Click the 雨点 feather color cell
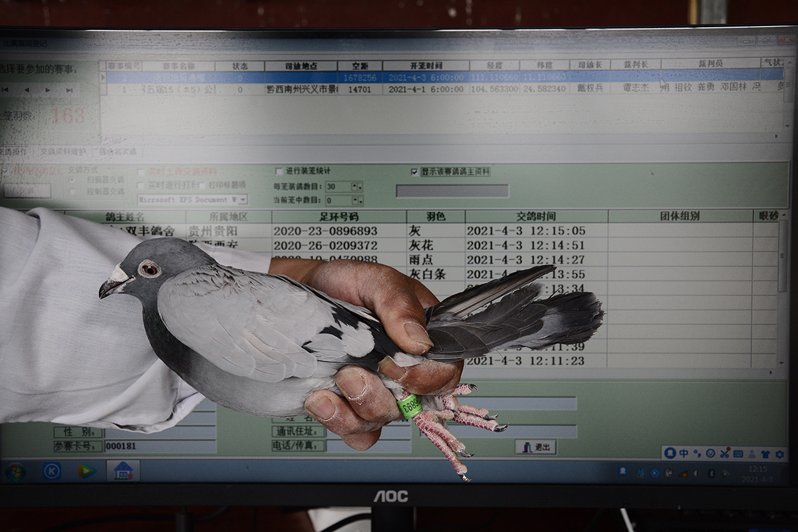Viewport: 798px width, 532px height. pyautogui.click(x=422, y=260)
